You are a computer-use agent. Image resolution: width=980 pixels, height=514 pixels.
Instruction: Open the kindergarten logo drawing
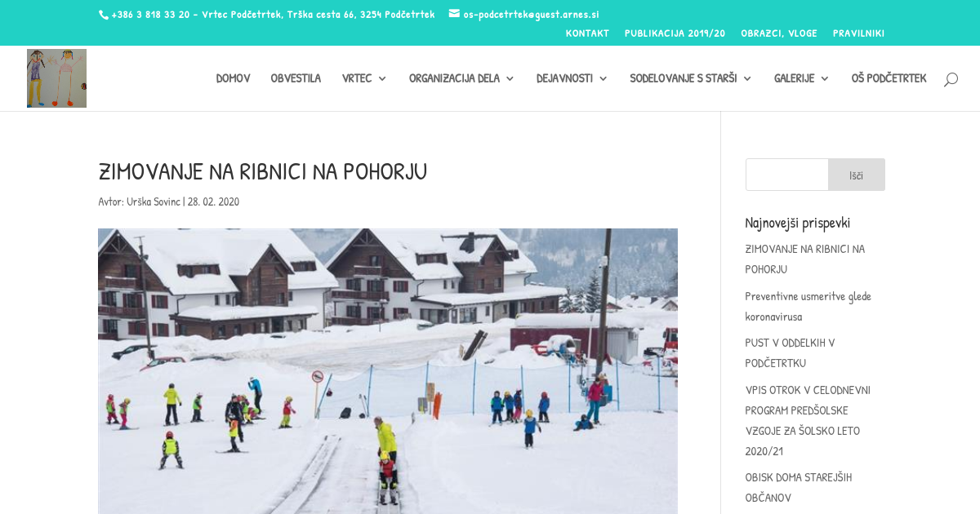coord(56,78)
